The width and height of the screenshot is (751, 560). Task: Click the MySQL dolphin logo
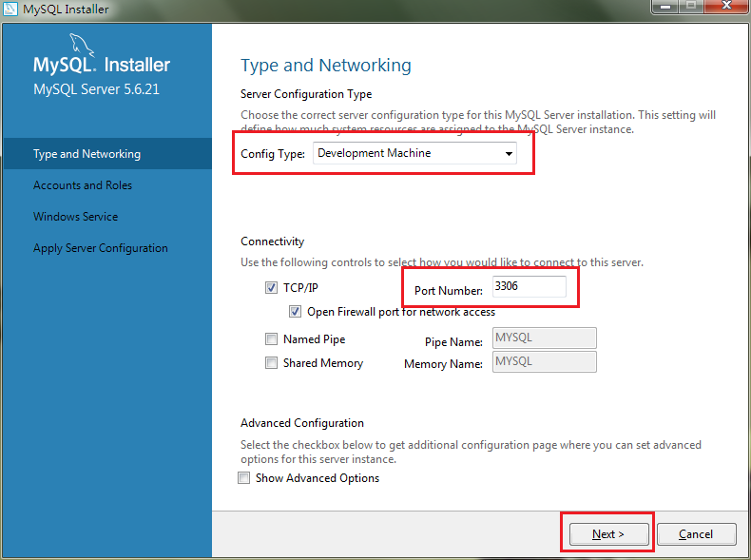(82, 45)
